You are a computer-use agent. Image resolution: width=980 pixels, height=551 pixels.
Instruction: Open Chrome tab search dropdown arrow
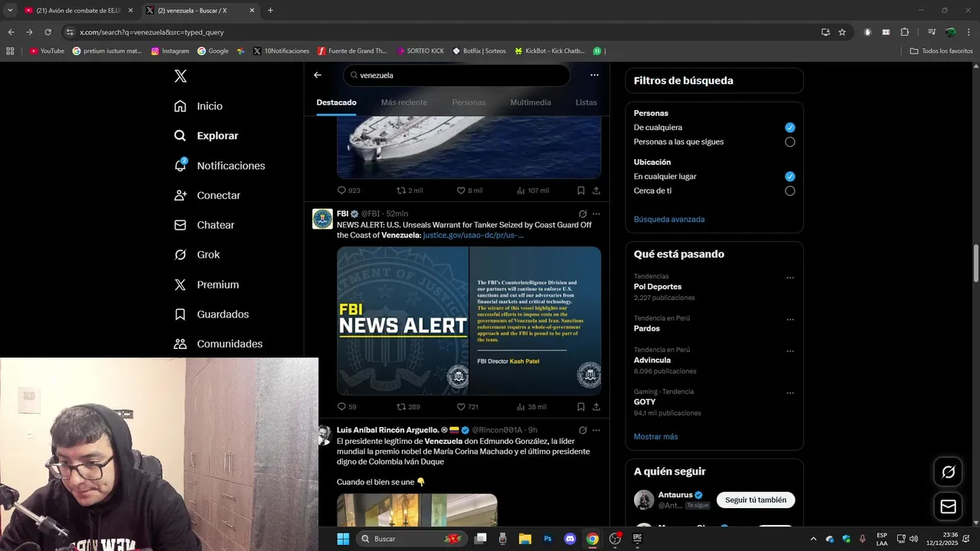coord(10,11)
